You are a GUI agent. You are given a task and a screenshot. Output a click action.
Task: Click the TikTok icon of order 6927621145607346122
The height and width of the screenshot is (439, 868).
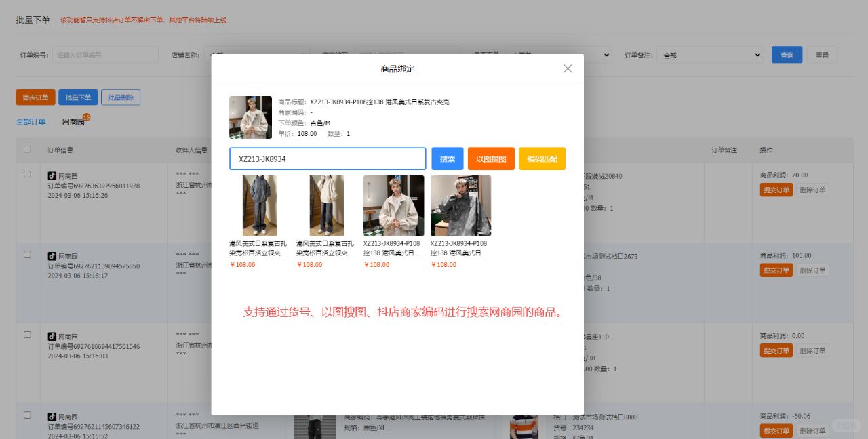point(52,417)
